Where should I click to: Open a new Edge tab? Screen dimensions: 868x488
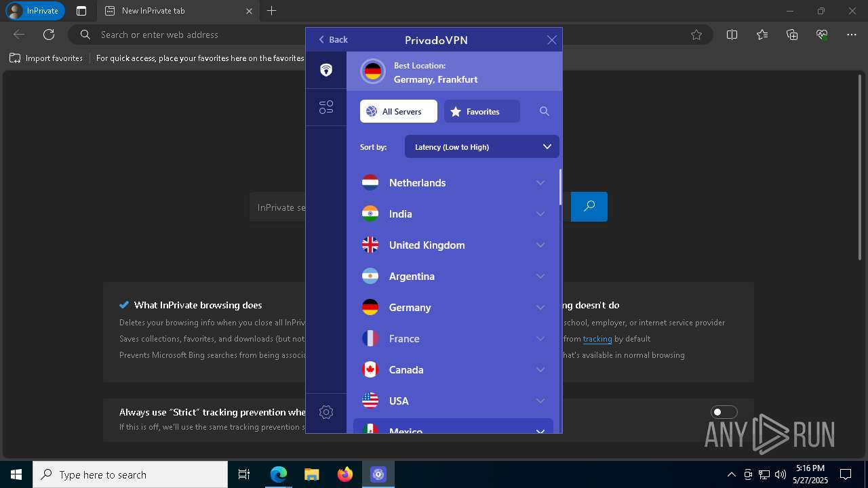(271, 11)
